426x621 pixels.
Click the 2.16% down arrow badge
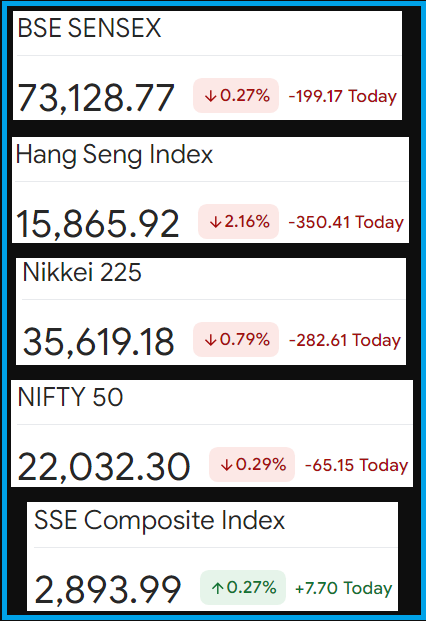click(238, 221)
